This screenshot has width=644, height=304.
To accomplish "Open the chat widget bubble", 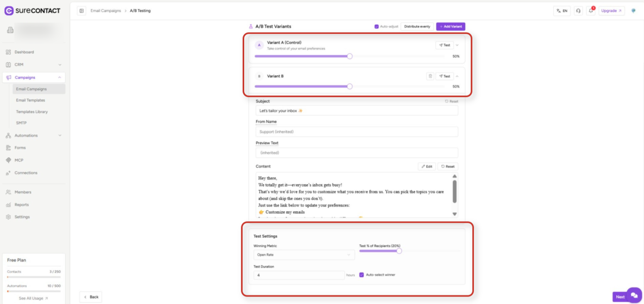I will 634,295.
